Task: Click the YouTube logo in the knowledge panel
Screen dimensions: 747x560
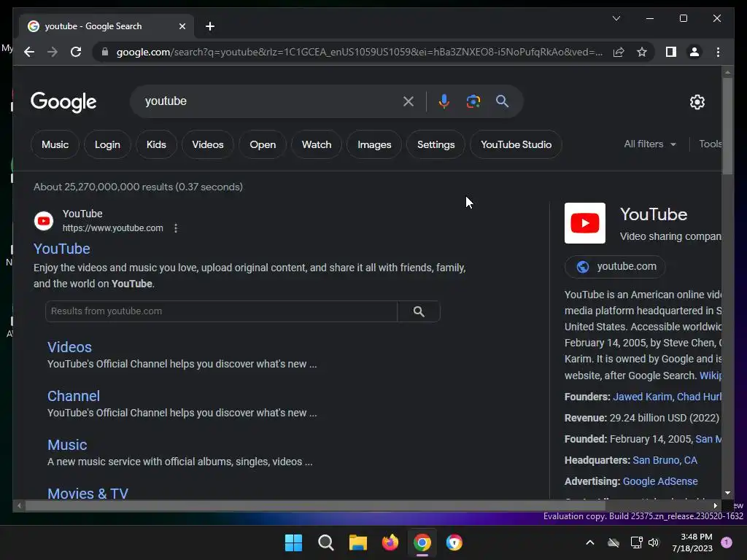Action: click(x=585, y=223)
